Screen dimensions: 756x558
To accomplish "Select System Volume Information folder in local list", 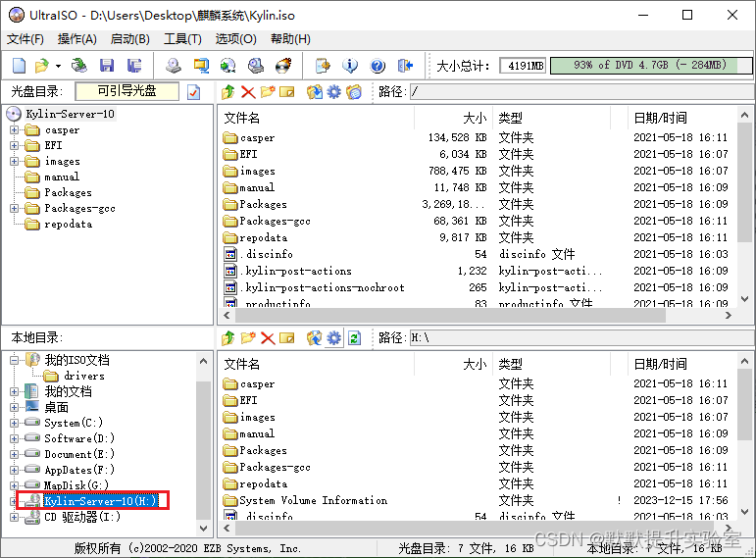I will click(x=314, y=500).
